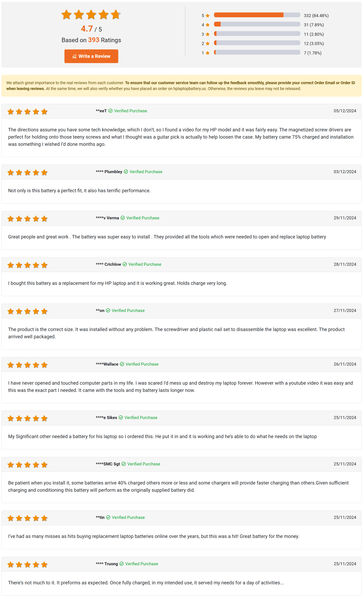
Task: Click reviewer name **tin
Action: tap(100, 517)
